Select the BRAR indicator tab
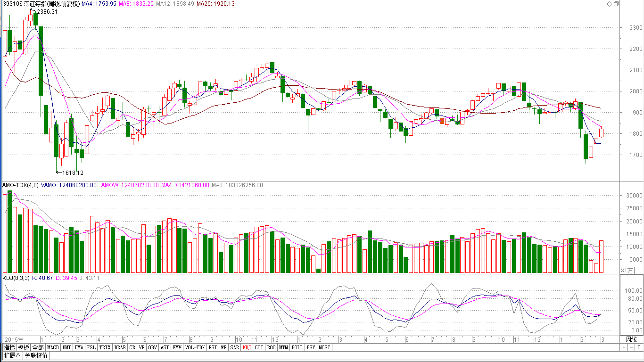The image size is (644, 362). point(120,347)
